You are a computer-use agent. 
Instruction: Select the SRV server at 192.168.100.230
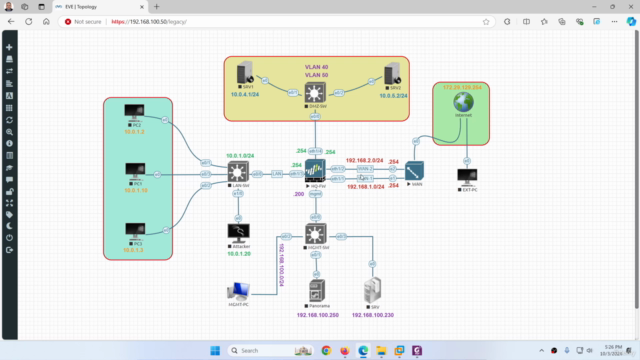pyautogui.click(x=372, y=290)
